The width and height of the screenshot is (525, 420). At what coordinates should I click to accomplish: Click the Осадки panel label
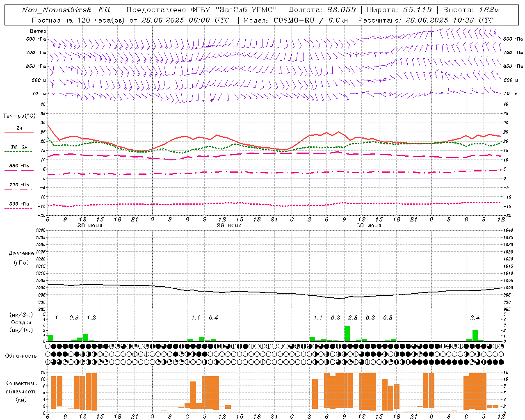21,322
